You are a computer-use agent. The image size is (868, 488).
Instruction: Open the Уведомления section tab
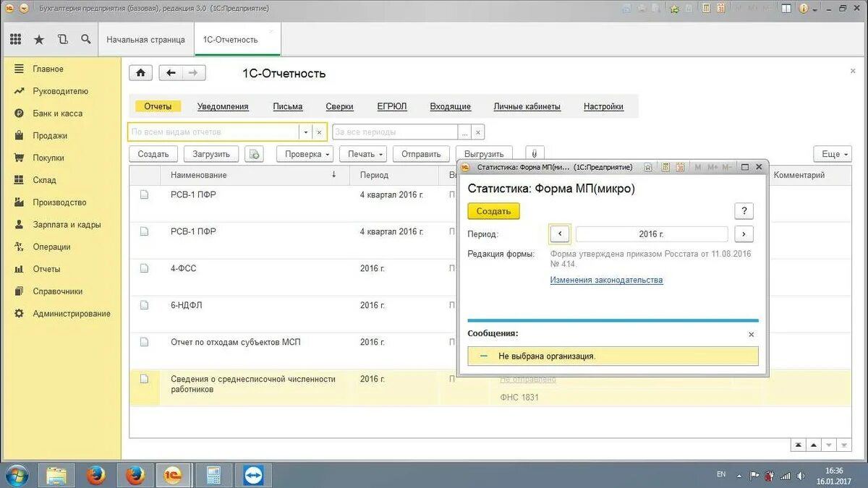point(223,106)
